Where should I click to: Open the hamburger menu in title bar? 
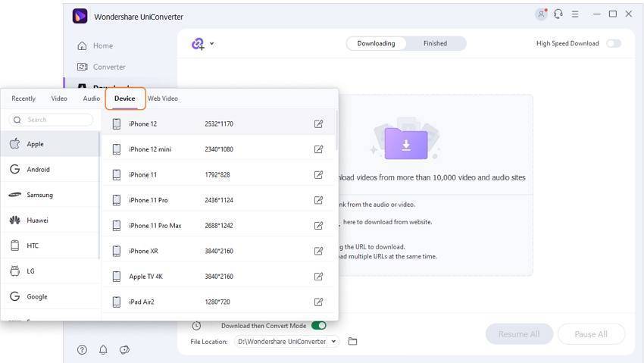(x=576, y=14)
